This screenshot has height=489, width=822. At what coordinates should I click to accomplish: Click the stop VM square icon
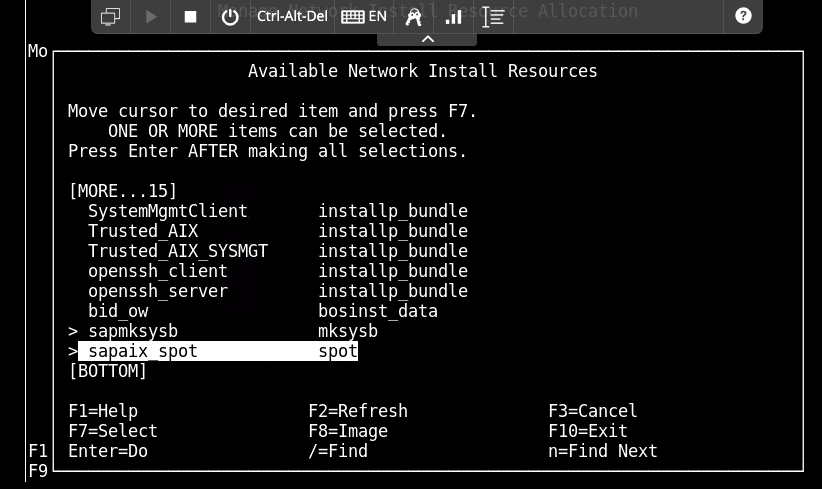tap(190, 17)
